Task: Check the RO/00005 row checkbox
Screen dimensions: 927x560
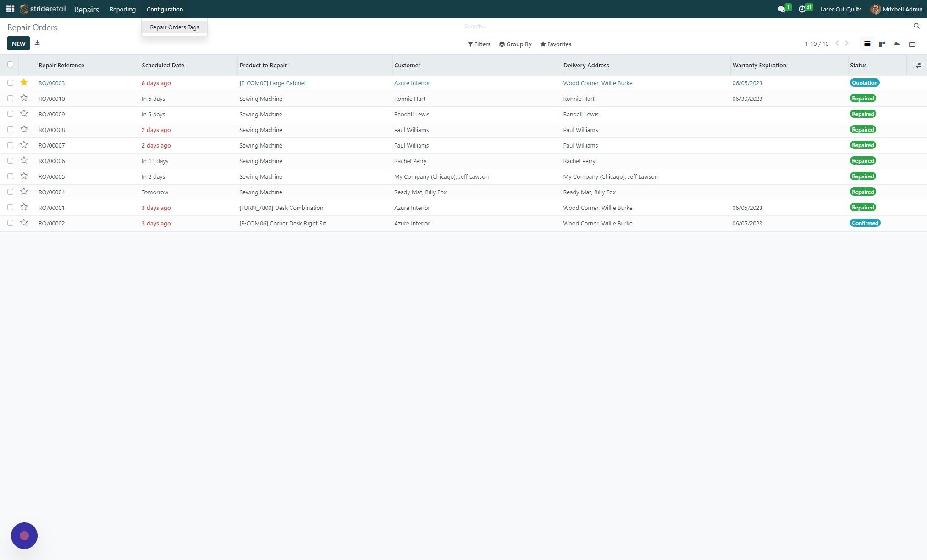Action: 10,176
